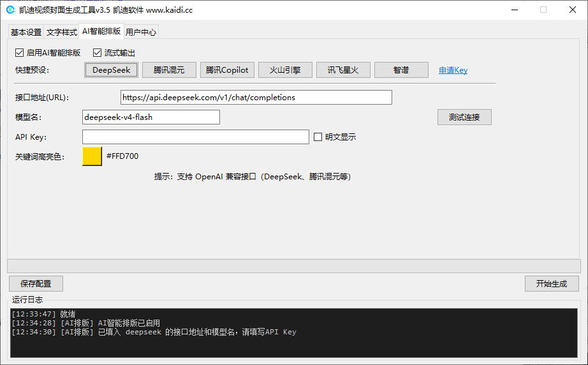
Task: Click the 智谱 preset button
Action: 401,70
